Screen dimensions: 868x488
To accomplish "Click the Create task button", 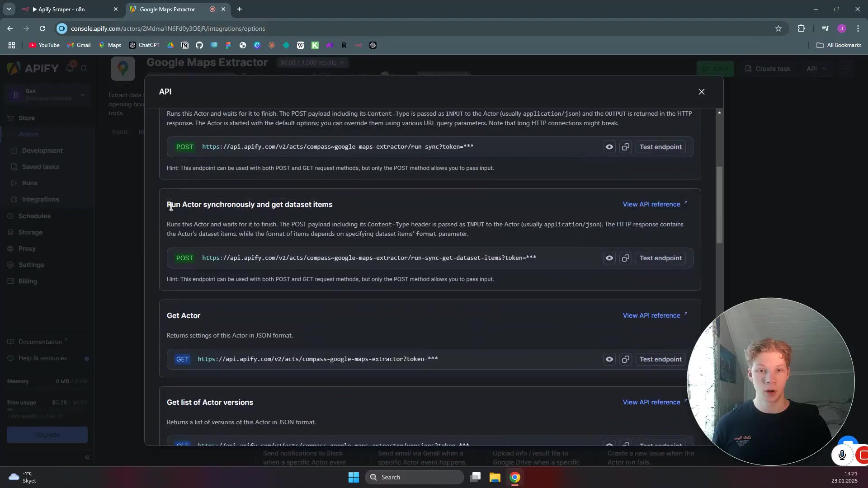I will coord(768,69).
